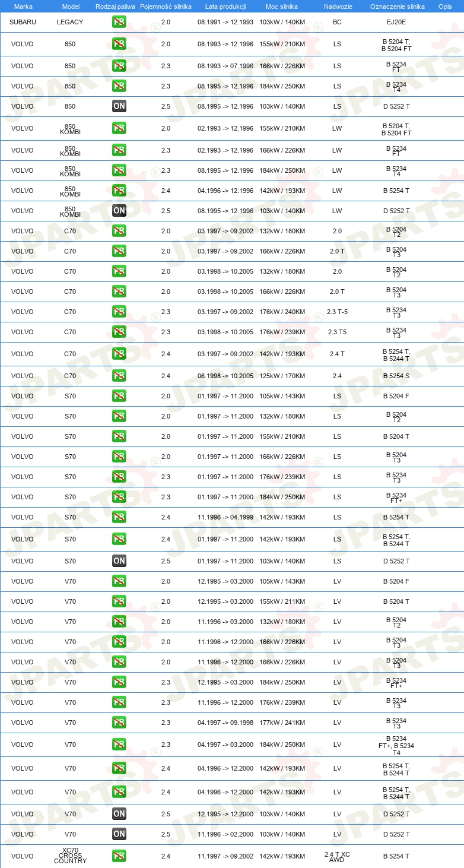Click petrol icon in 850 KOMBI 2.4 row
The width and height of the screenshot is (464, 868).
pyautogui.click(x=119, y=191)
